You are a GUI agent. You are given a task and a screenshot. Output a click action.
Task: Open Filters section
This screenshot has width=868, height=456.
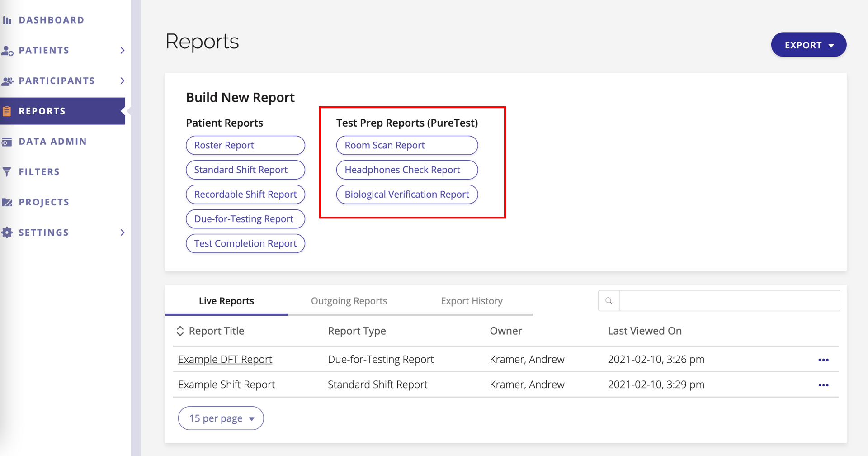tap(39, 172)
